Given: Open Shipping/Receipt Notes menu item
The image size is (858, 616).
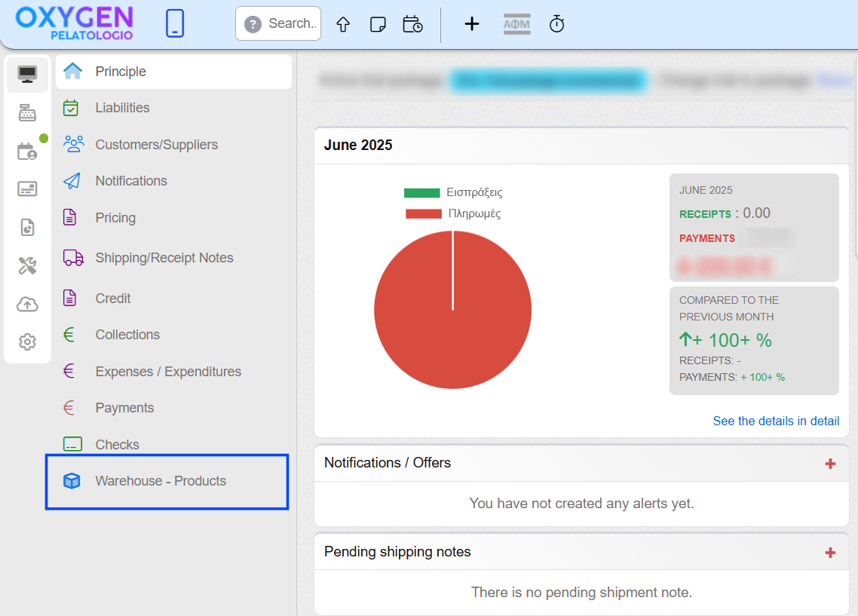Looking at the screenshot, I should click(x=164, y=258).
